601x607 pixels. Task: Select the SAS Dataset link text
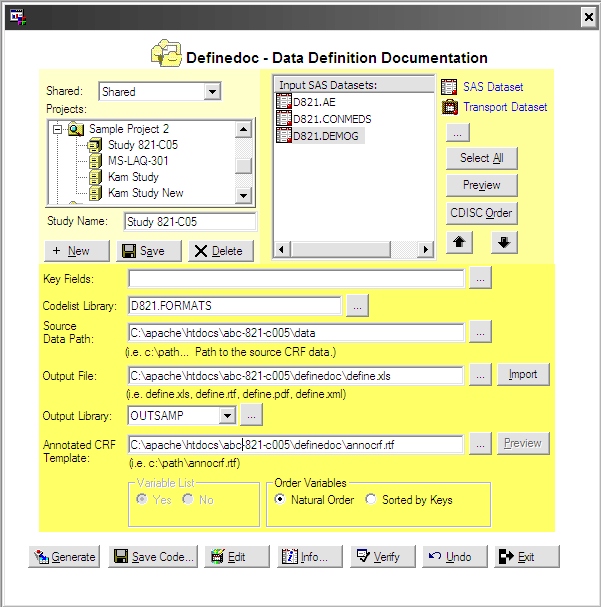pos(493,87)
